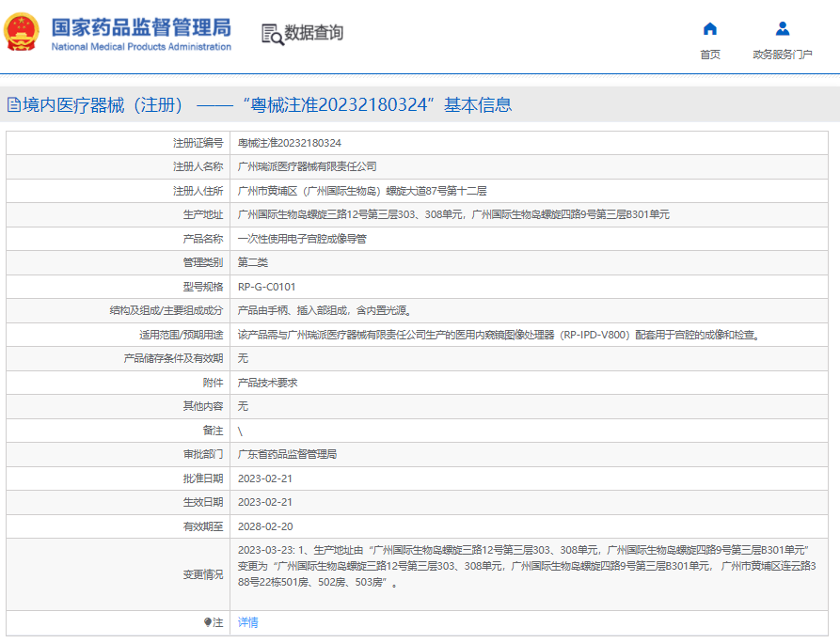Click the 注册人住所 label
This screenshot has height=643, width=840.
point(198,191)
